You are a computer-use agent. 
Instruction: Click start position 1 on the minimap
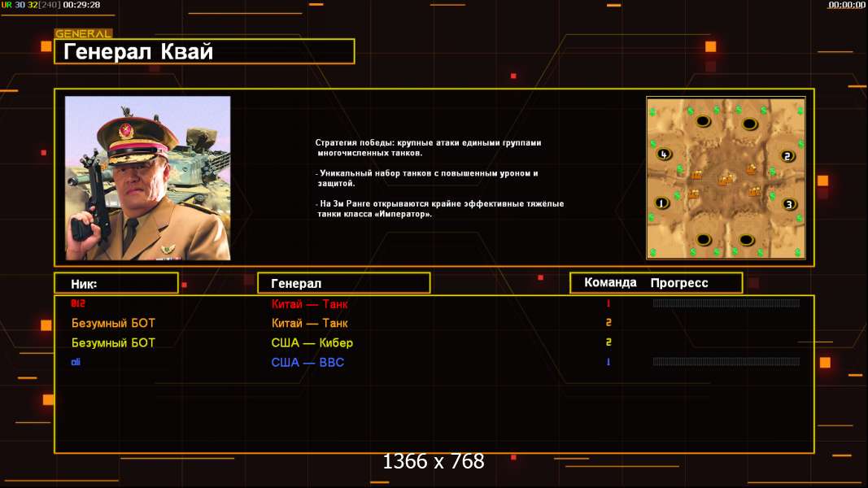pyautogui.click(x=661, y=203)
